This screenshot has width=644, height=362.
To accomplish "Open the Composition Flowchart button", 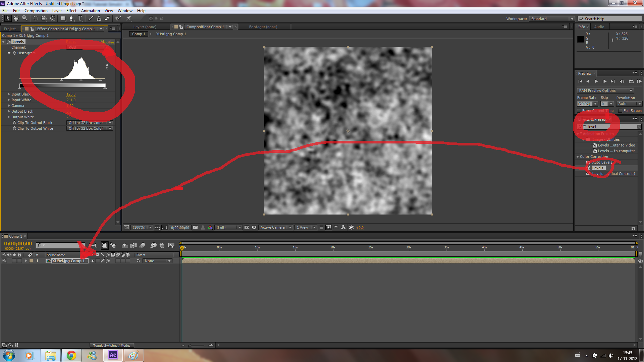I will click(343, 227).
